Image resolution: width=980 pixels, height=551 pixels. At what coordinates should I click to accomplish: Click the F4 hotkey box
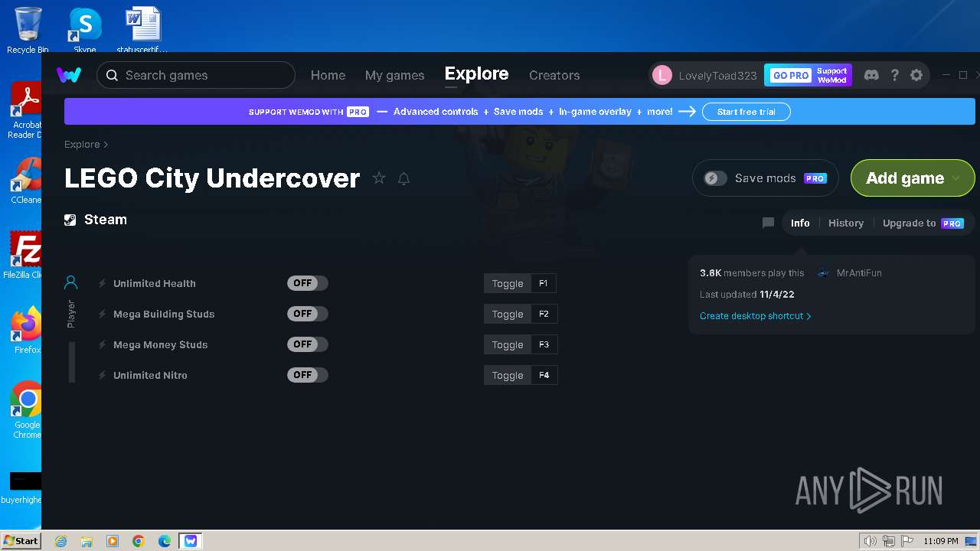544,375
